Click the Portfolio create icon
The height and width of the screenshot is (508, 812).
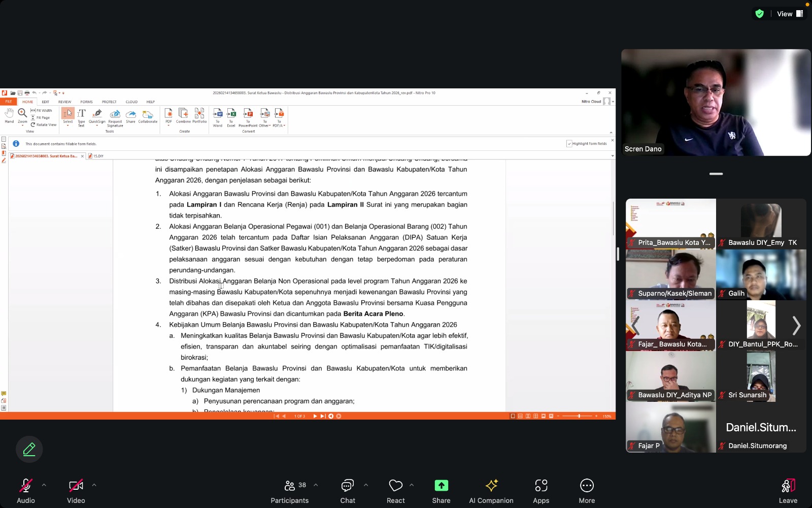click(x=199, y=116)
